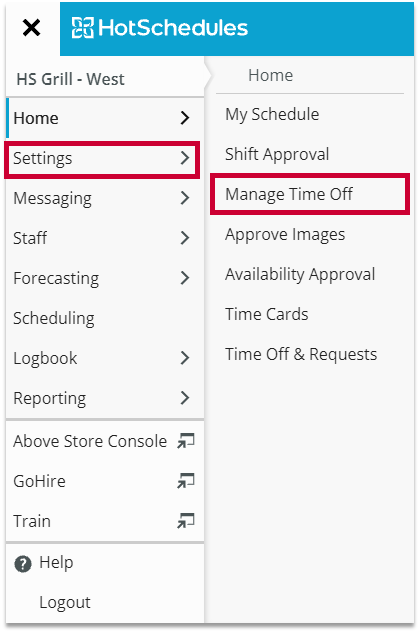Click the external link icon next to Train

click(186, 521)
